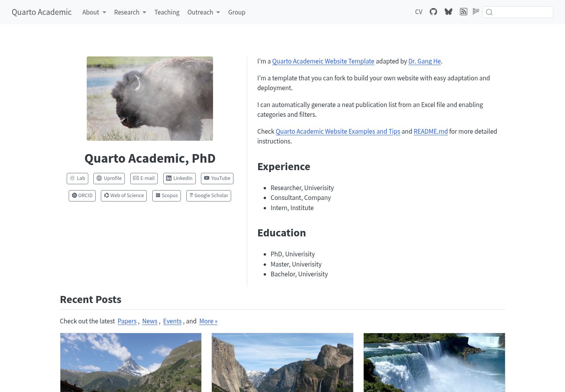
Task: Follow the Quarto Academeic Website Template link
Action: coord(323,61)
